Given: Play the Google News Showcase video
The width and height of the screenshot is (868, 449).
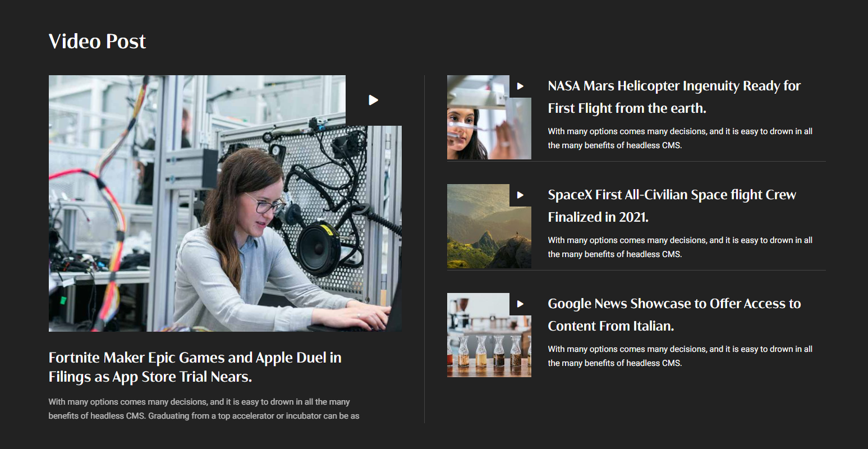Looking at the screenshot, I should click(520, 304).
